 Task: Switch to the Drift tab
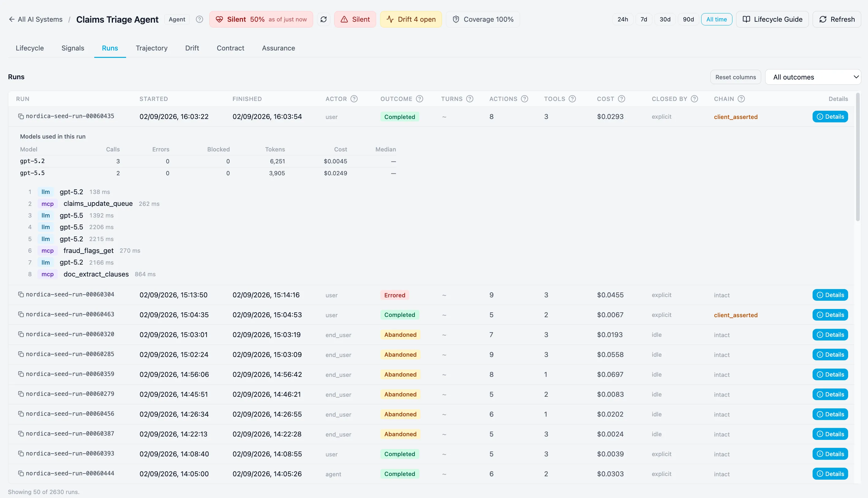pos(192,48)
